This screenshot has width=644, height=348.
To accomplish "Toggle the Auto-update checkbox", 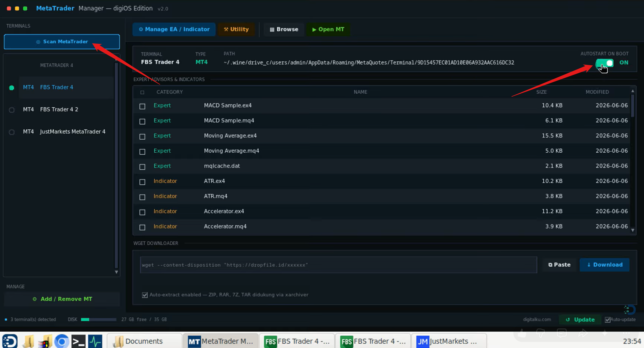I will [607, 320].
